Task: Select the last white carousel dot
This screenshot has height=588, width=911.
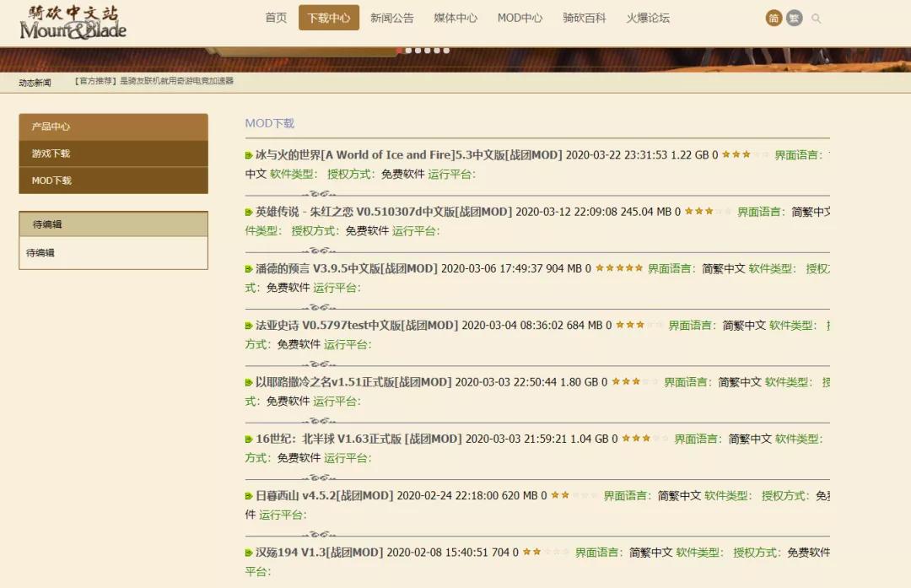Action: pyautogui.click(x=447, y=50)
